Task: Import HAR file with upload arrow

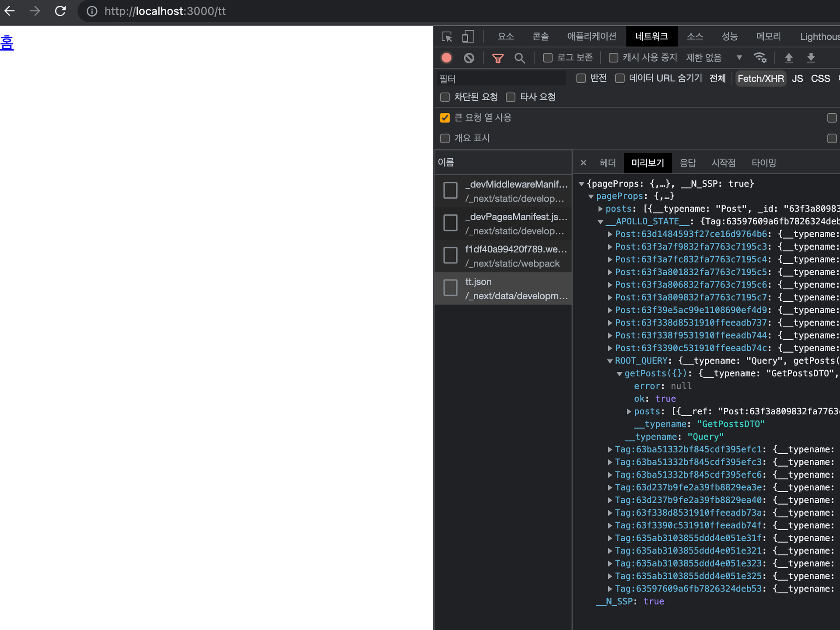Action: click(789, 58)
